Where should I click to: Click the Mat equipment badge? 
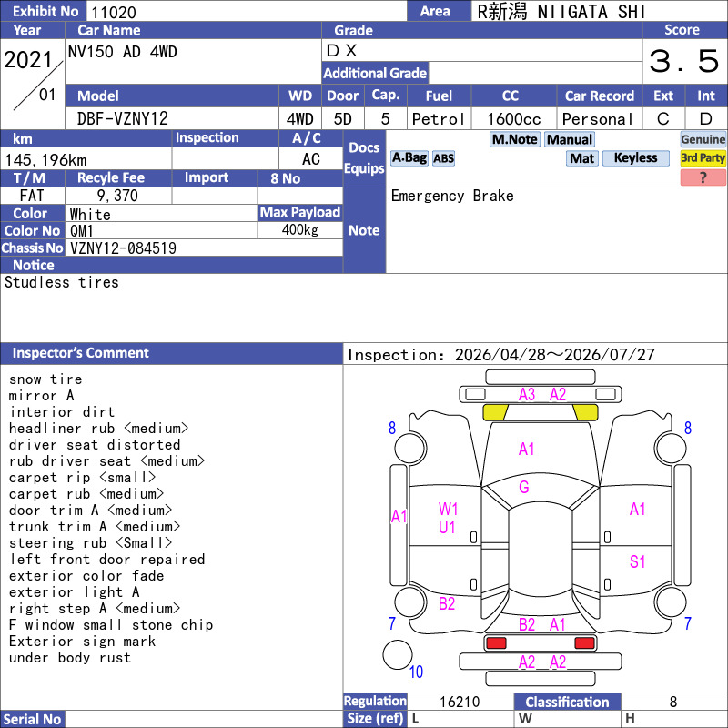581,158
